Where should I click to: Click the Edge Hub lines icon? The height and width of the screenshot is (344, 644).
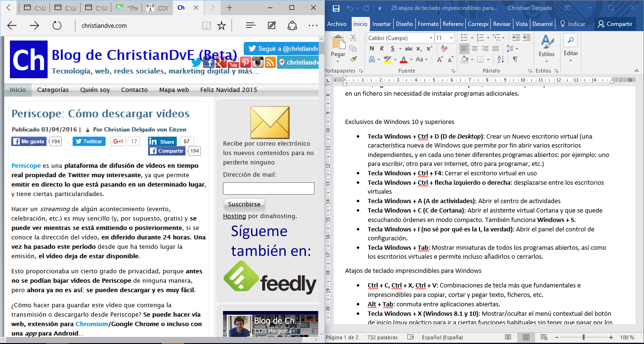[x=251, y=25]
